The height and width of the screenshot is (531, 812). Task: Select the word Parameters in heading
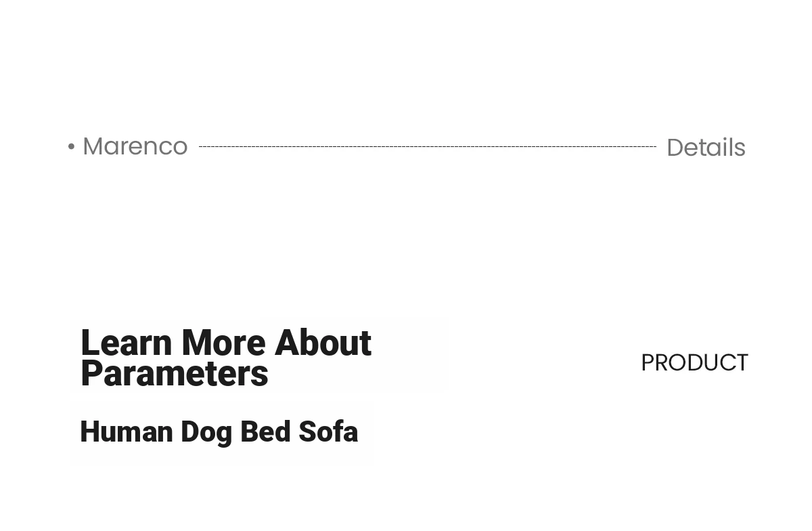(x=175, y=374)
